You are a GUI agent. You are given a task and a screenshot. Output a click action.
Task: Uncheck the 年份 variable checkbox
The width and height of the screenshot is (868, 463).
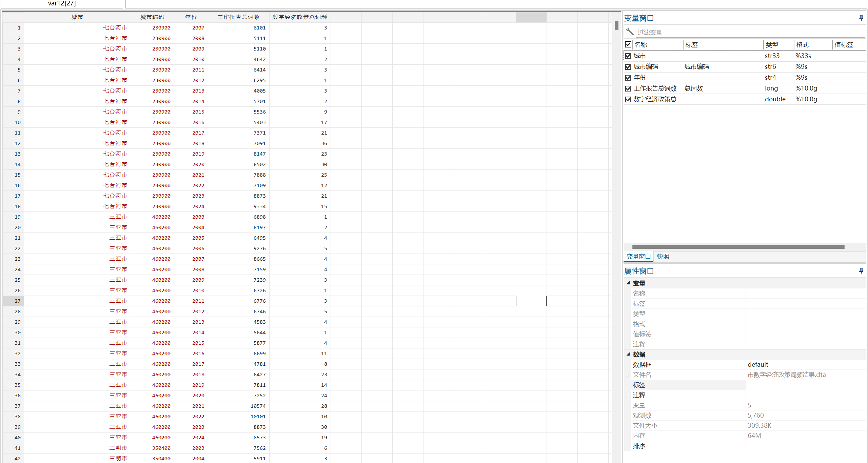point(628,78)
